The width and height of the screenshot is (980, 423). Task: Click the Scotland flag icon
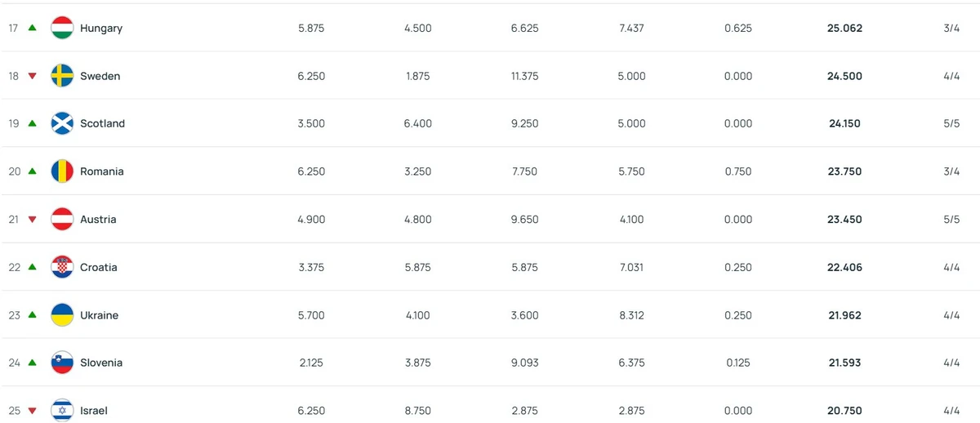pos(62,123)
